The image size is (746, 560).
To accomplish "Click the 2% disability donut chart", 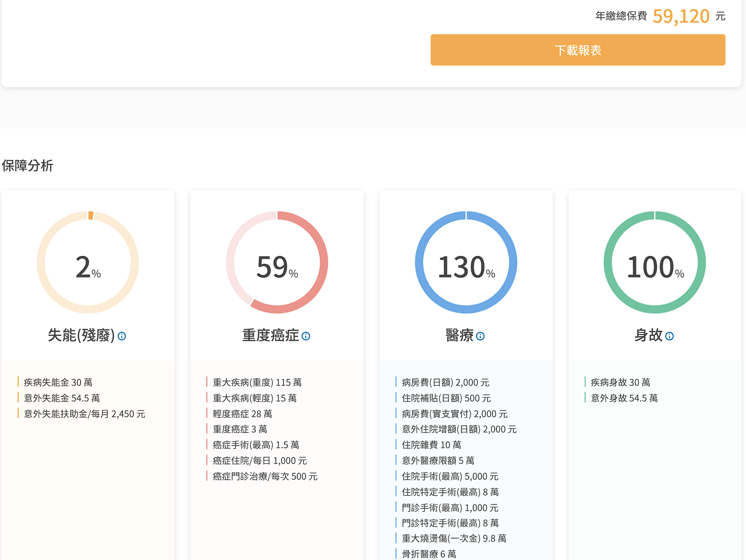I will click(x=88, y=263).
